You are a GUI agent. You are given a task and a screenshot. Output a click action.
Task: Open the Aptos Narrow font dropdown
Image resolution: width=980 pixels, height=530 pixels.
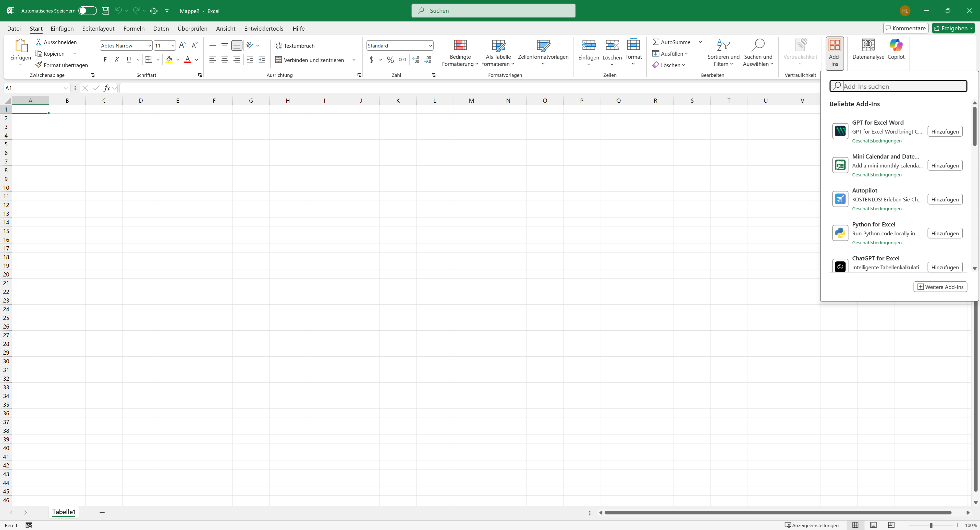(150, 46)
